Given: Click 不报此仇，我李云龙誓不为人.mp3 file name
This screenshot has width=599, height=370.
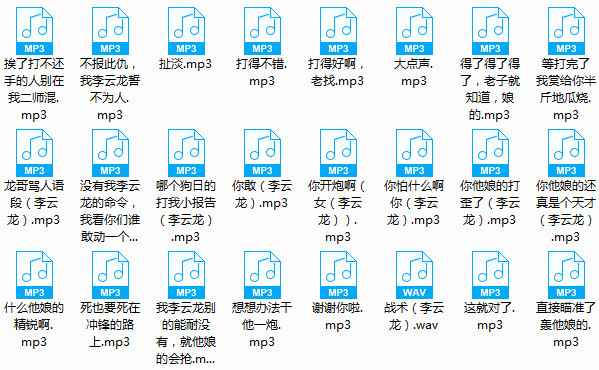Looking at the screenshot, I should (110, 89).
